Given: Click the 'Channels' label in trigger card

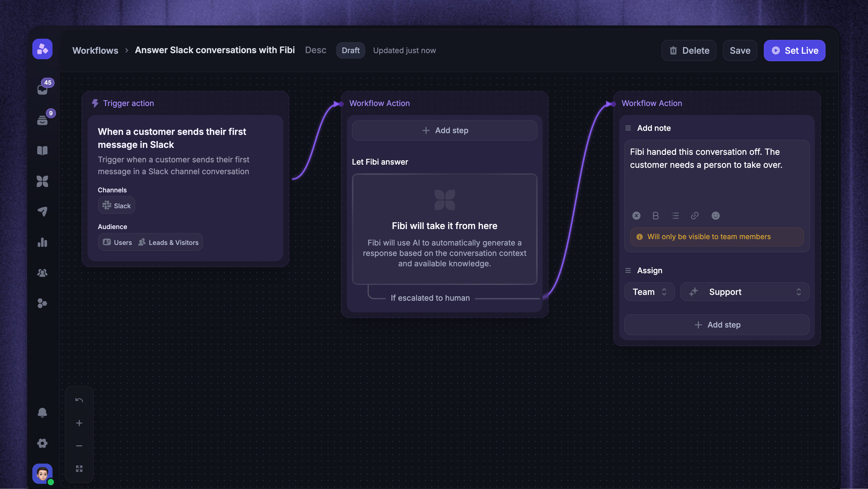Looking at the screenshot, I should [112, 190].
